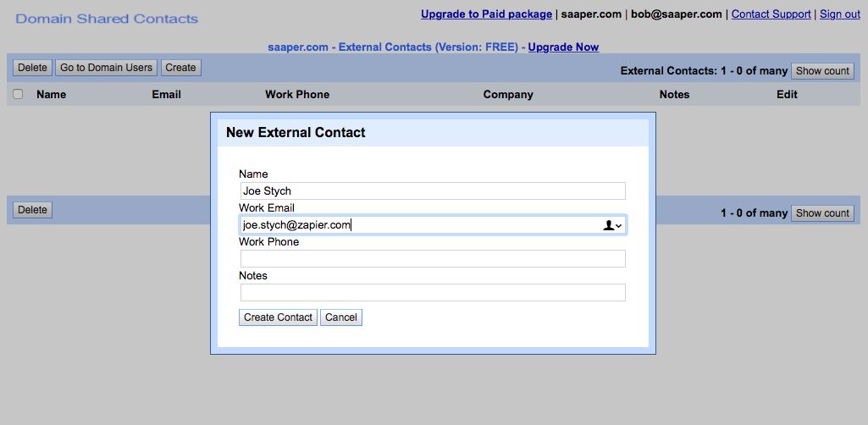868x425 pixels.
Task: Submit with the Create Contact button
Action: coord(278,317)
